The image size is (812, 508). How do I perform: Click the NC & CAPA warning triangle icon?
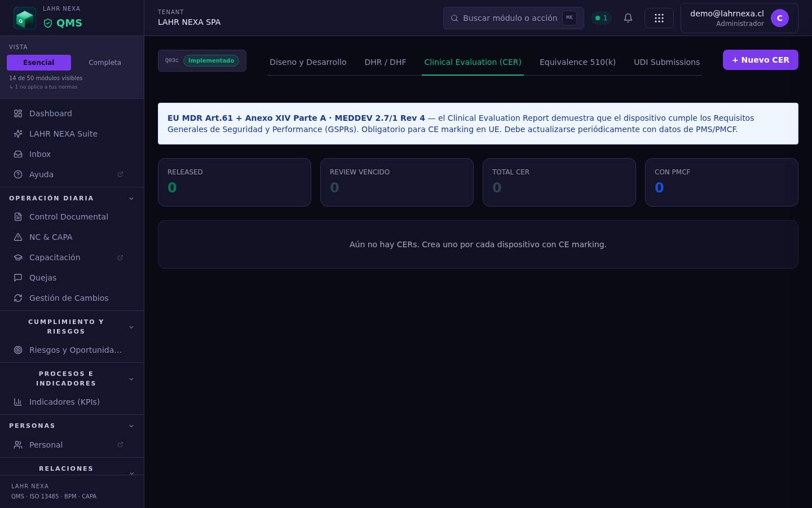18,237
